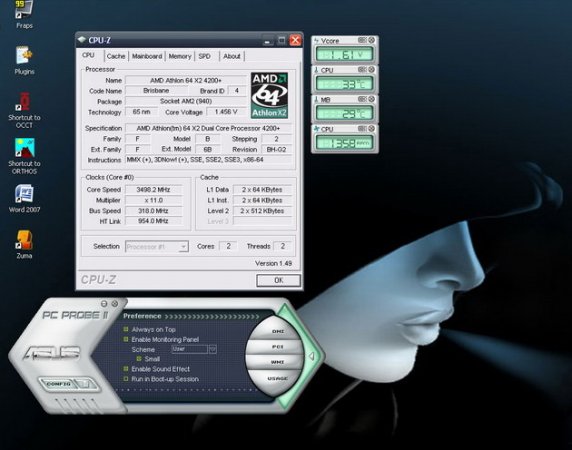Click the AMD Athlon X2 logo image
The height and width of the screenshot is (450, 572).
click(x=269, y=95)
